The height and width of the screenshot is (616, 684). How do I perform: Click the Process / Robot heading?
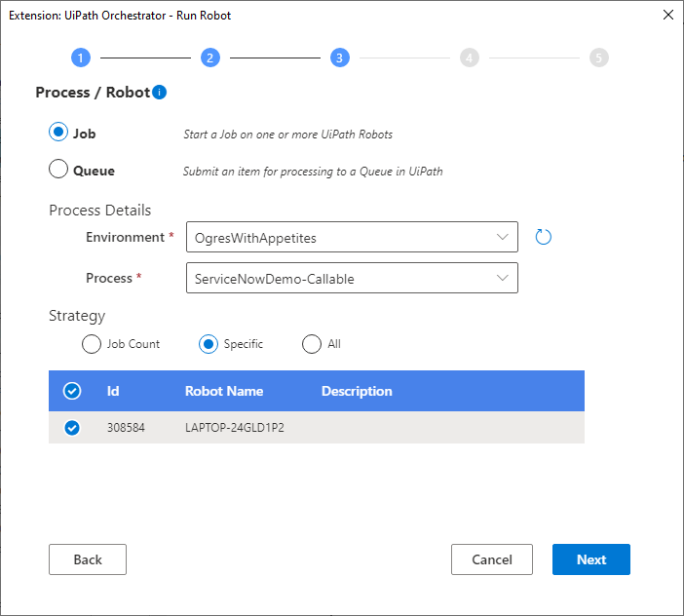coord(93,93)
